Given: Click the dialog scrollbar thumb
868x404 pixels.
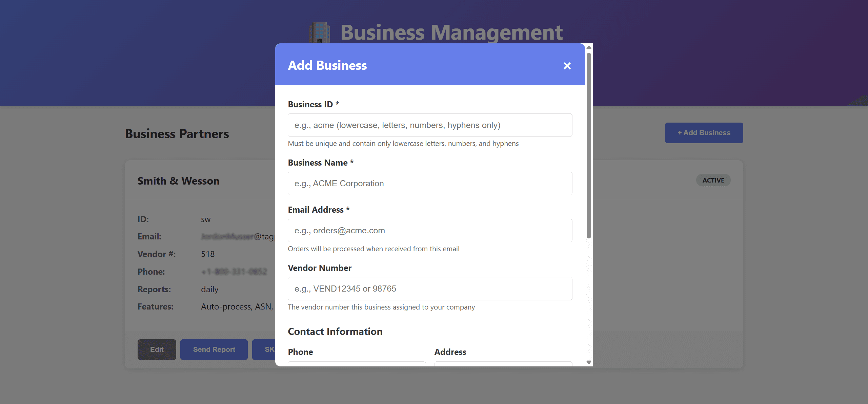Looking at the screenshot, I should (589, 146).
